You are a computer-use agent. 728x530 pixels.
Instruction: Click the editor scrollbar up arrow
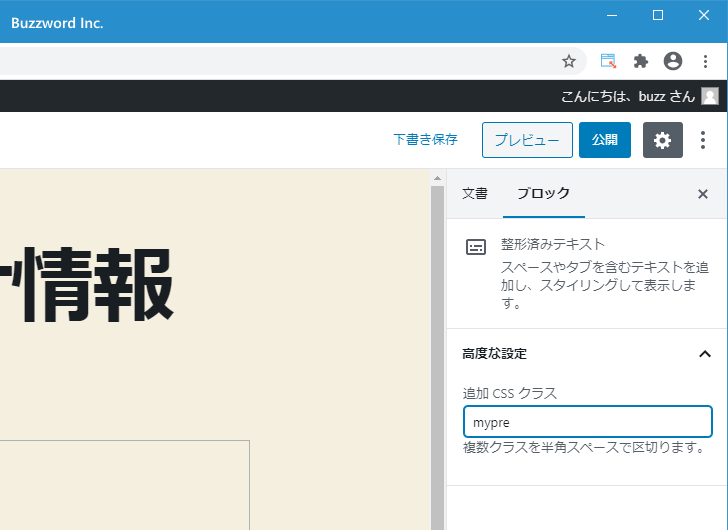(437, 178)
